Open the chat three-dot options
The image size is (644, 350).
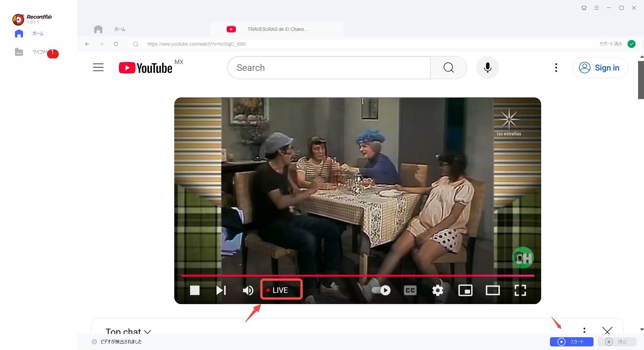click(584, 330)
